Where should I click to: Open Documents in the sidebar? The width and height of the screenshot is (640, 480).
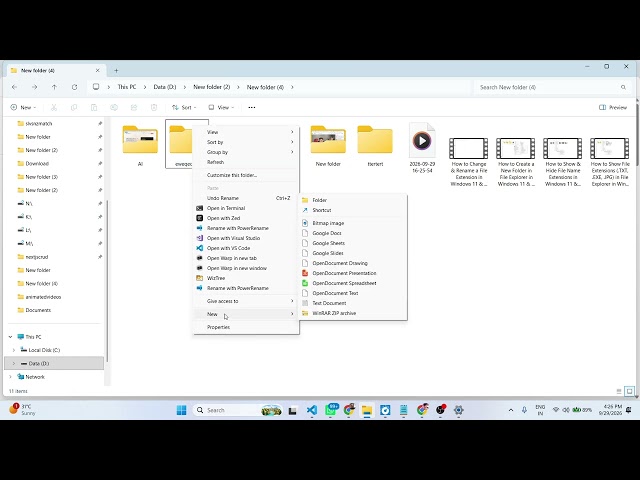(38, 310)
